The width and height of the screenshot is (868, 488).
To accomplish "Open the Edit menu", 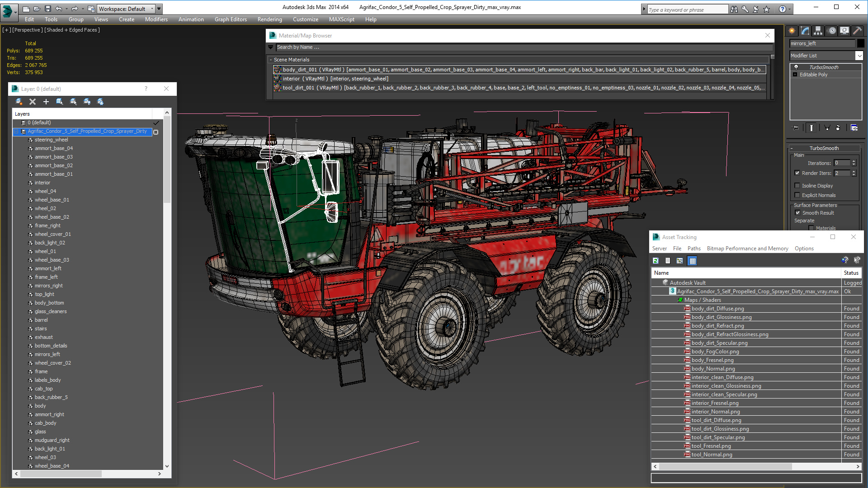I will (29, 19).
